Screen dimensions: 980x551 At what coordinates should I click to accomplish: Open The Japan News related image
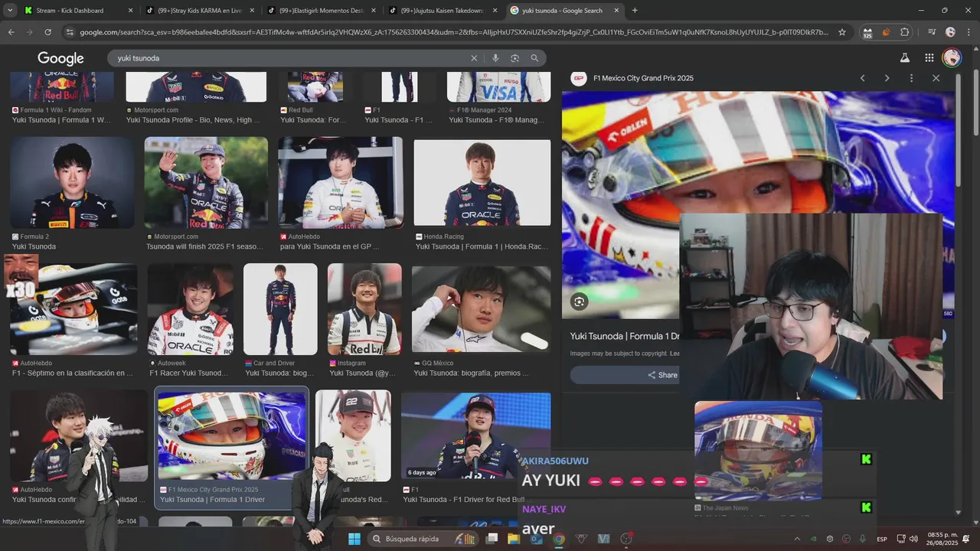758,452
